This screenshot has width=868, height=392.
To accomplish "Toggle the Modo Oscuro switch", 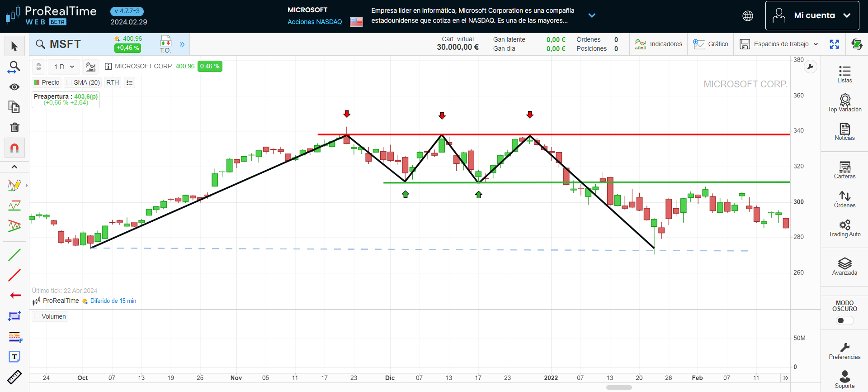I will pos(844,320).
